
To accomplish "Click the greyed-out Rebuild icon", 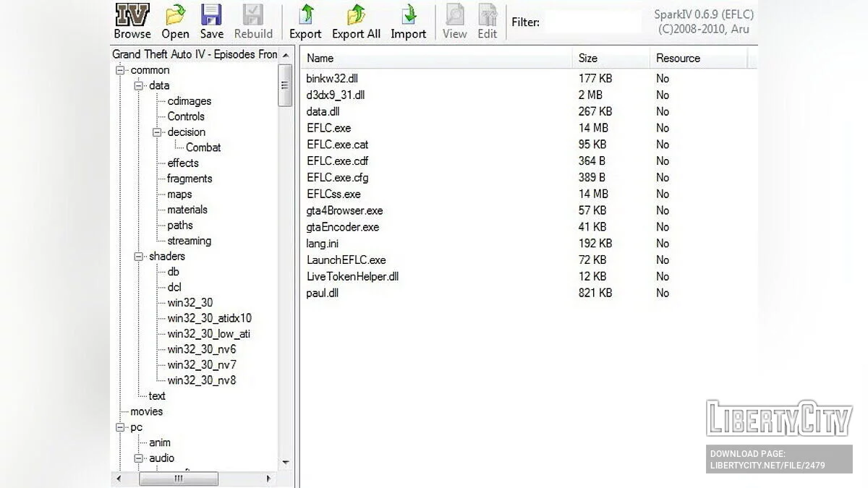I will coord(253,15).
